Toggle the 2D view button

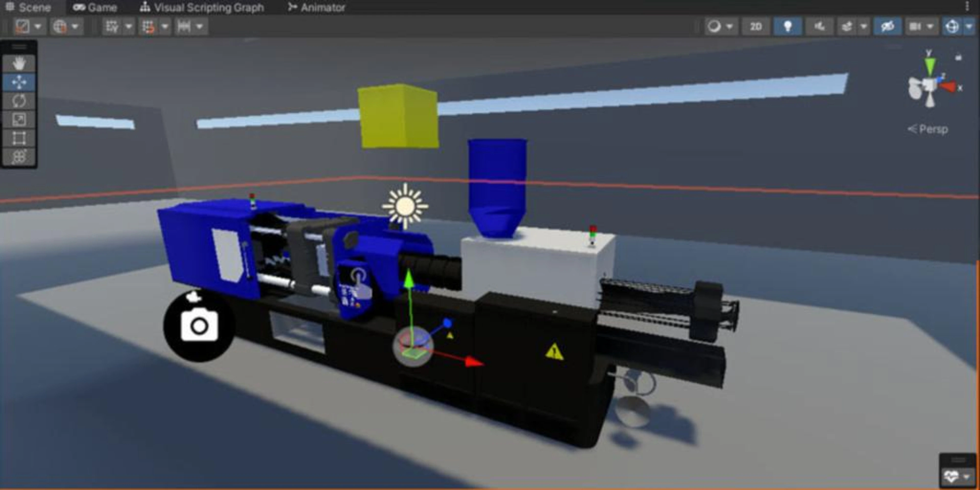tap(756, 26)
